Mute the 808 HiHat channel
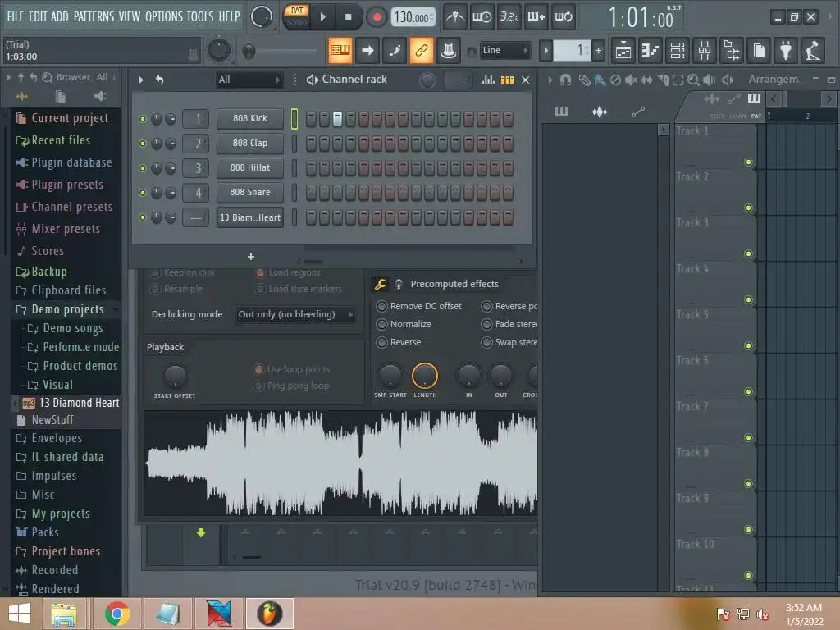 click(x=143, y=168)
